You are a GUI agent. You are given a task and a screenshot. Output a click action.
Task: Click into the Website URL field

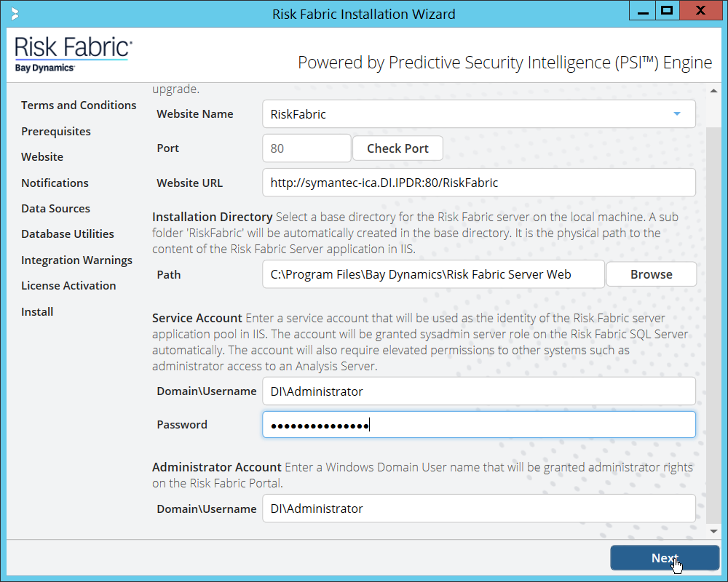pos(478,183)
